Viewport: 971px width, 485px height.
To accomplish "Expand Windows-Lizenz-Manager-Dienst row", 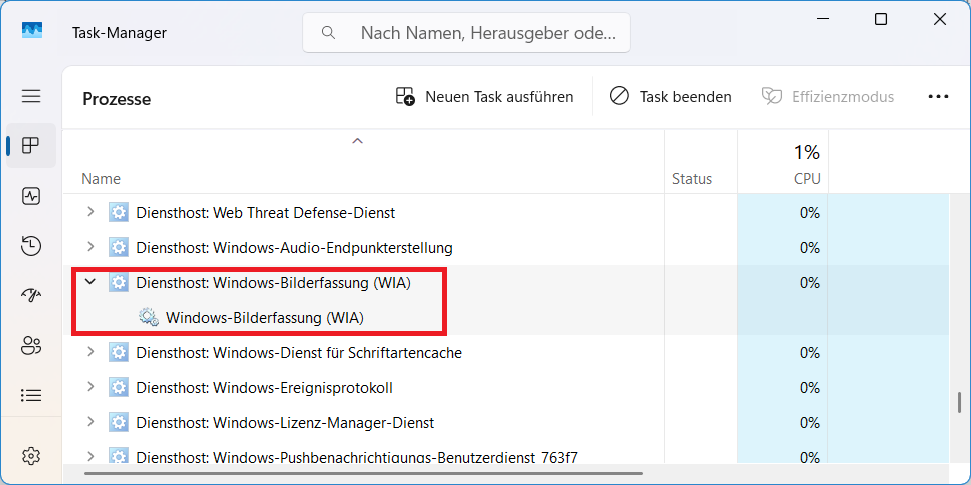I will click(91, 422).
